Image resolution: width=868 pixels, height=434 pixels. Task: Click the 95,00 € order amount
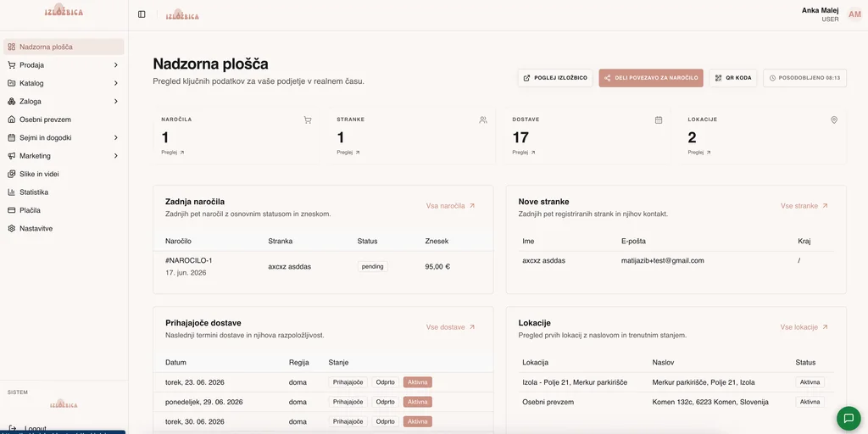tap(437, 266)
